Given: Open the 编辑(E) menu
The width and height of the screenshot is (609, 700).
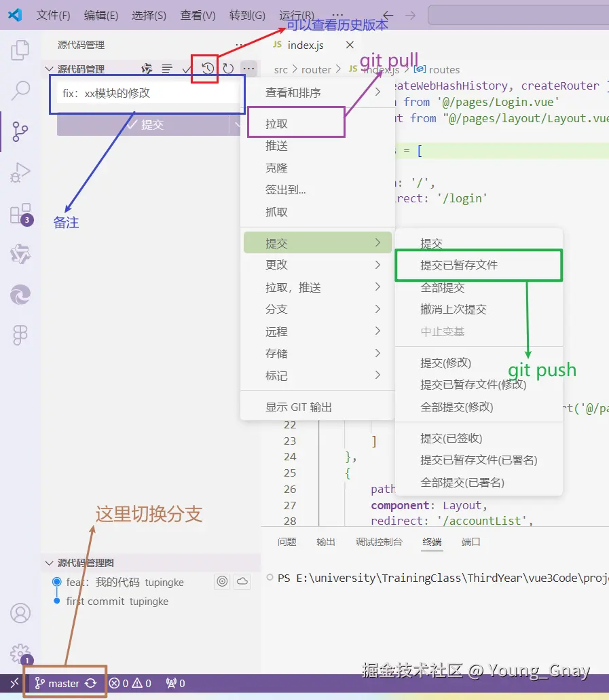Looking at the screenshot, I should (101, 15).
